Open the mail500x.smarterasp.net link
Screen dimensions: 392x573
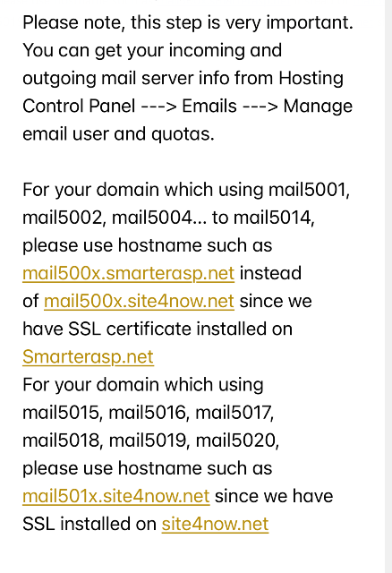coord(128,273)
